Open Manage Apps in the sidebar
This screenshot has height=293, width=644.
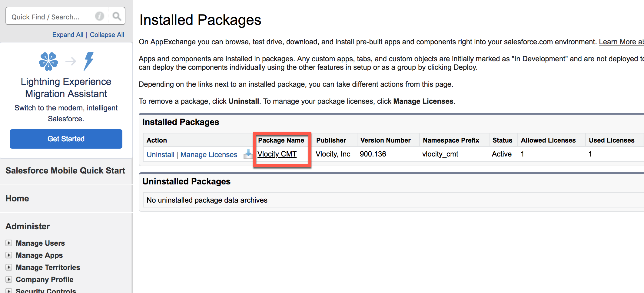coord(39,255)
